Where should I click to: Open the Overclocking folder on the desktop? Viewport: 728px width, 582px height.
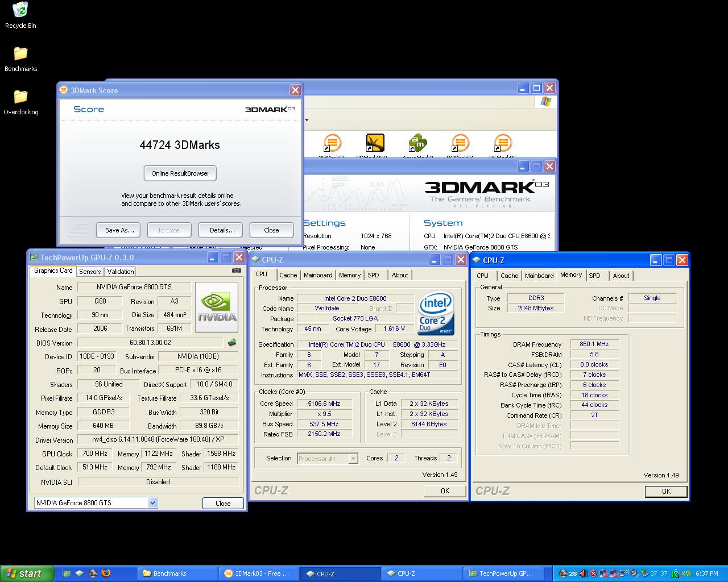pyautogui.click(x=20, y=97)
